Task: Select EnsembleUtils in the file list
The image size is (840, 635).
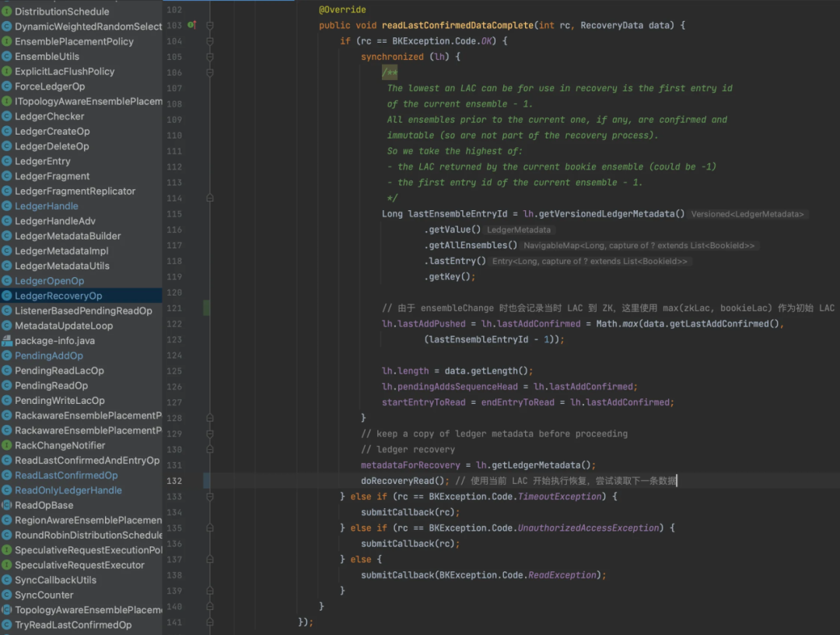Action: click(x=47, y=56)
